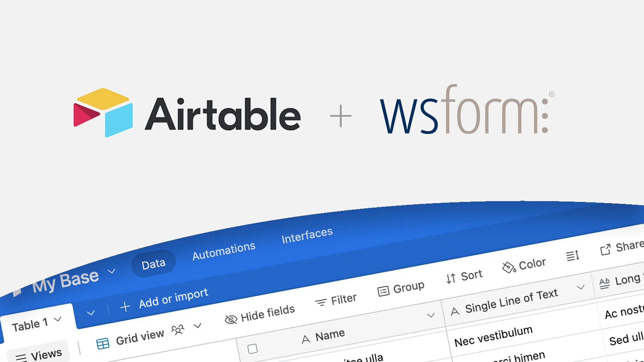Viewport: 644px width, 362px height.
Task: Click the Grid view table icon
Action: point(103,344)
